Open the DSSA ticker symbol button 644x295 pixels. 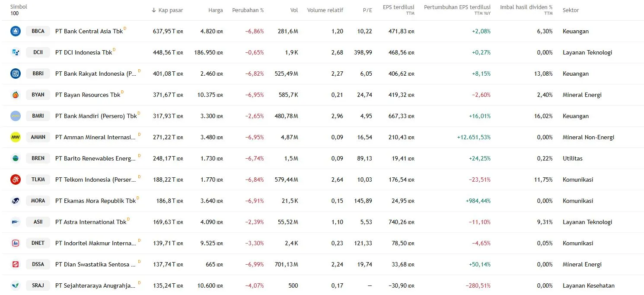point(38,264)
